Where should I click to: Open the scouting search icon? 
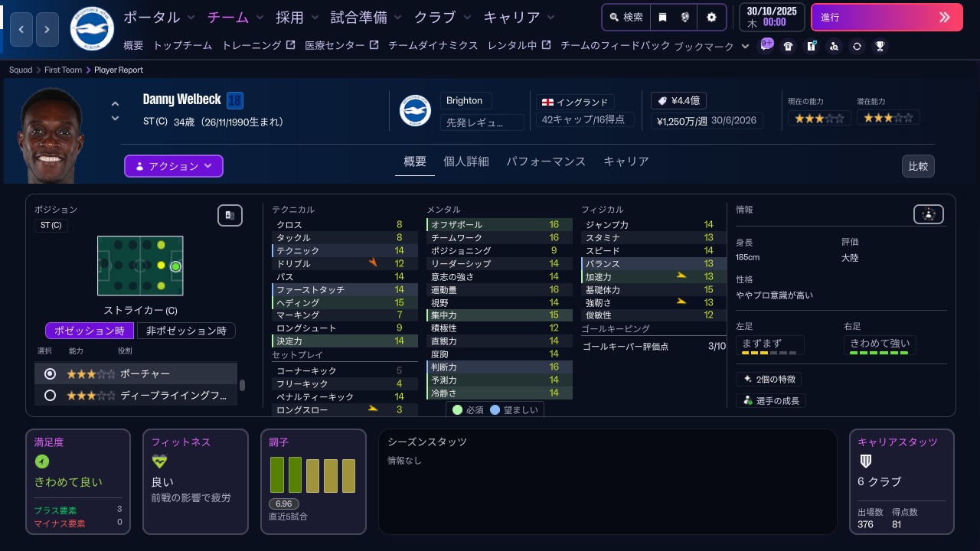834,46
